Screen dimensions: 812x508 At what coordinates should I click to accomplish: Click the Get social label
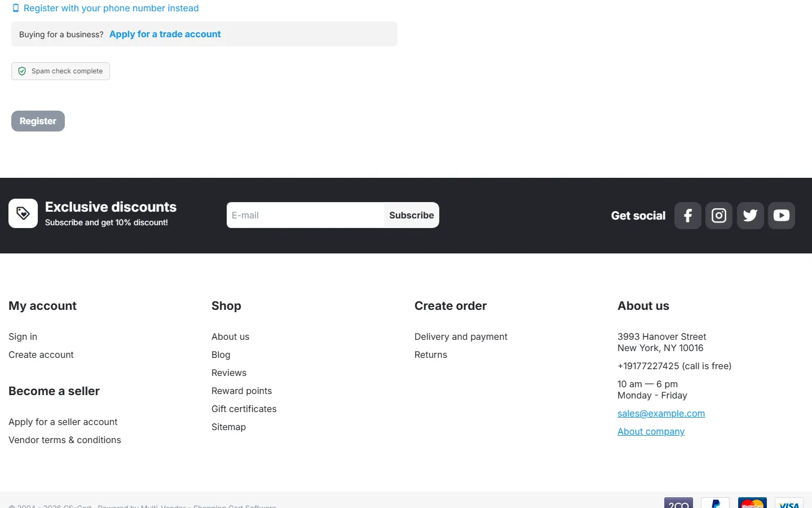click(638, 216)
